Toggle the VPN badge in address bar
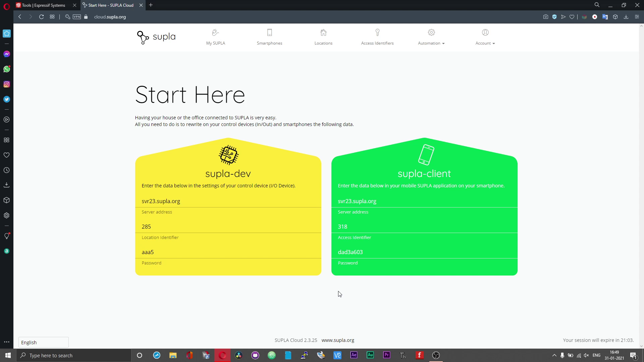The height and width of the screenshot is (362, 644). click(77, 17)
